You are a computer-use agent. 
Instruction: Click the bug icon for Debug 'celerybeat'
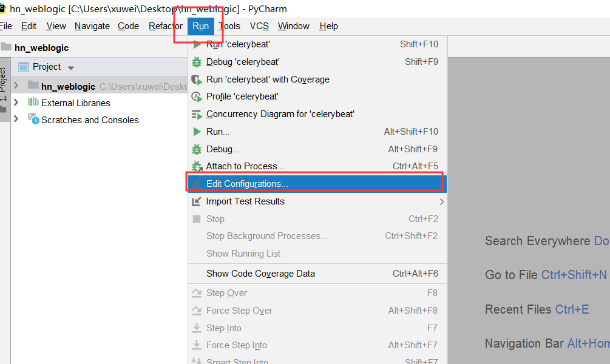coord(195,61)
